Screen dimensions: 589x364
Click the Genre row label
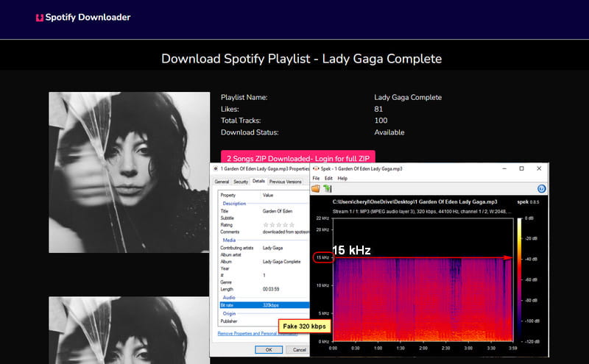point(226,282)
